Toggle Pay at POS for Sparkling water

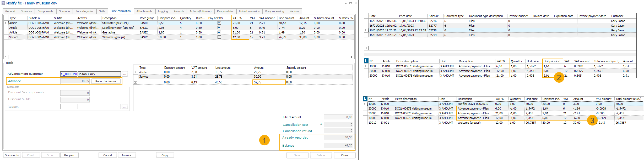pyautogui.click(x=219, y=28)
